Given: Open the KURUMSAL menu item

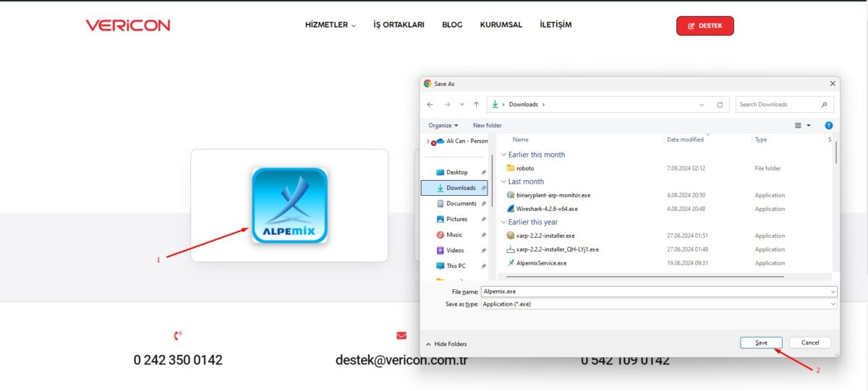Looking at the screenshot, I should point(501,25).
